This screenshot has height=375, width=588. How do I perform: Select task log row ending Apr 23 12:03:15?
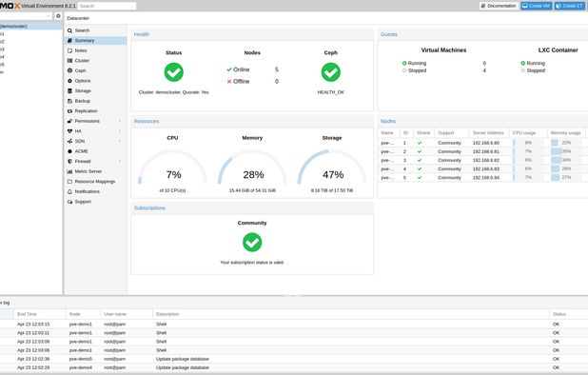pyautogui.click(x=294, y=325)
